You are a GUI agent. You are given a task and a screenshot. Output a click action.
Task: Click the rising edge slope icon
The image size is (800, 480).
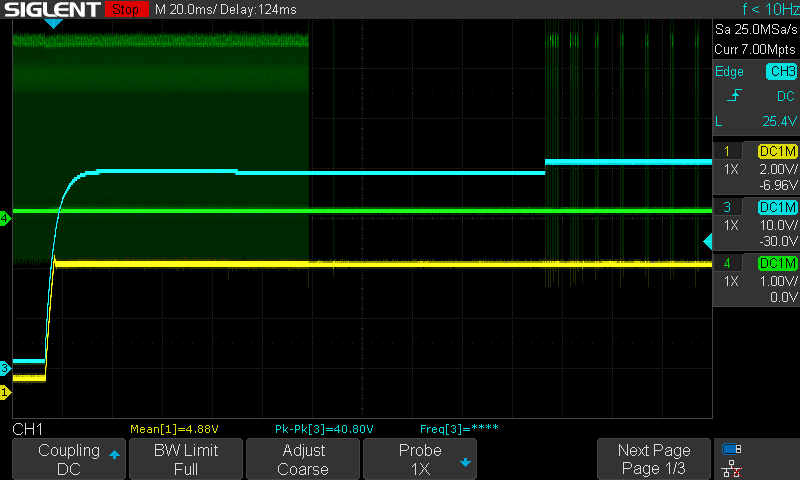pyautogui.click(x=735, y=96)
